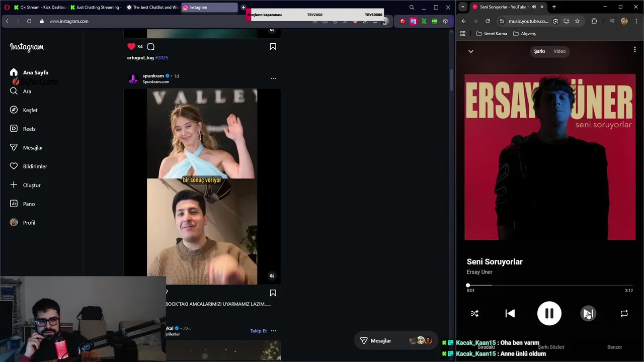Switch to Video mode

[559, 51]
